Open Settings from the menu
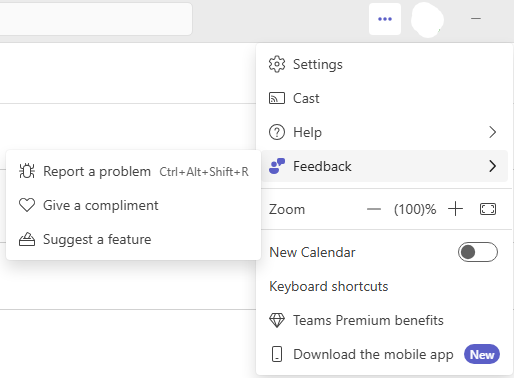This screenshot has width=514, height=378. (x=384, y=64)
